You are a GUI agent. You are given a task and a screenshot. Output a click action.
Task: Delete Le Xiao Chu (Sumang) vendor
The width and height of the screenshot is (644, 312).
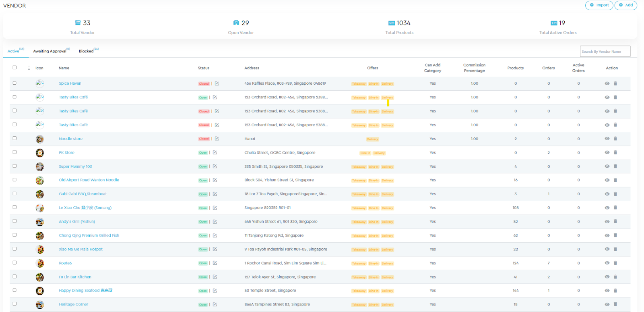point(615,208)
